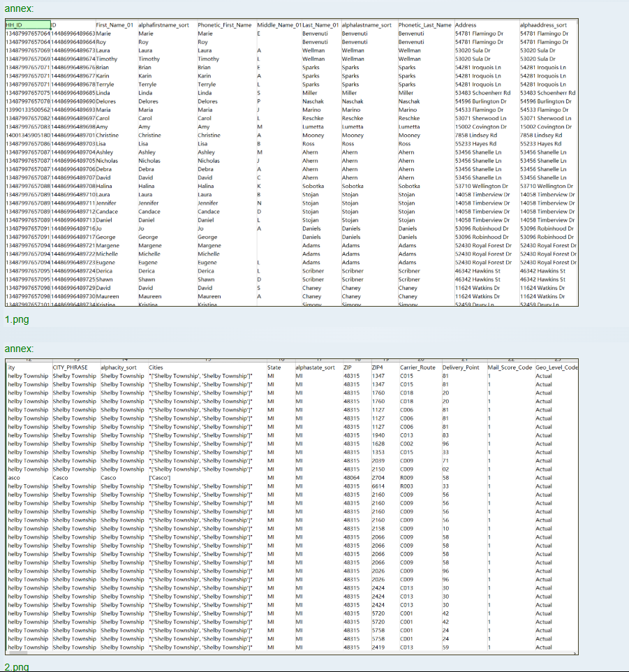This screenshot has height=672, width=629.
Task: Select the alphaaddress_sort column header
Action: tap(544, 25)
